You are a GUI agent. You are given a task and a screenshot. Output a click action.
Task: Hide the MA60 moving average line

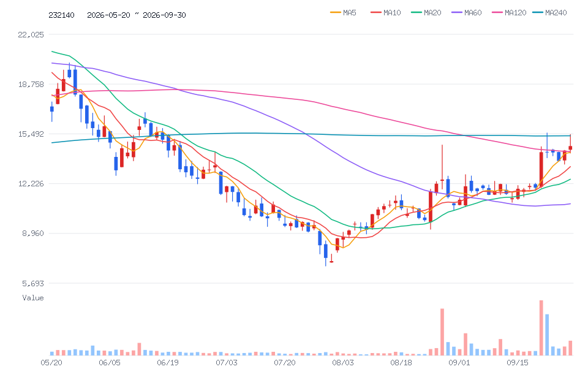click(467, 13)
